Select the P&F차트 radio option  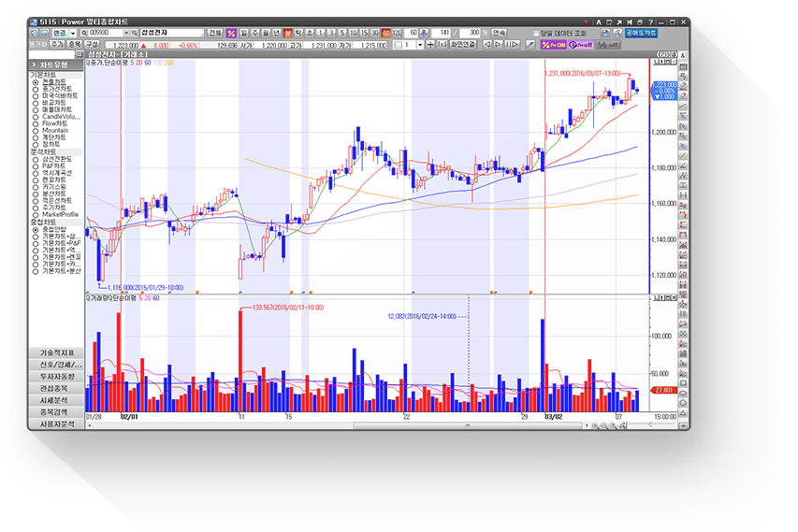point(36,166)
